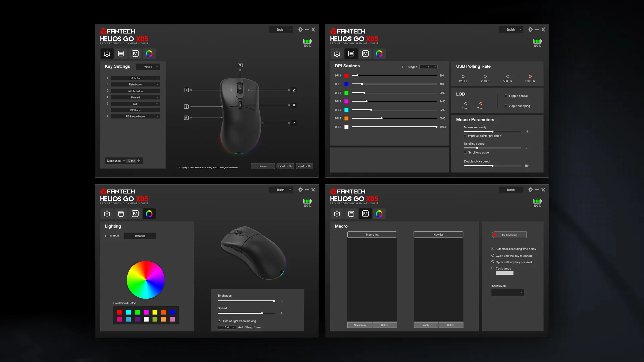Open the list-style DPI tab icon in the Macro window
Image resolution: width=644 pixels, height=362 pixels.
351,214
